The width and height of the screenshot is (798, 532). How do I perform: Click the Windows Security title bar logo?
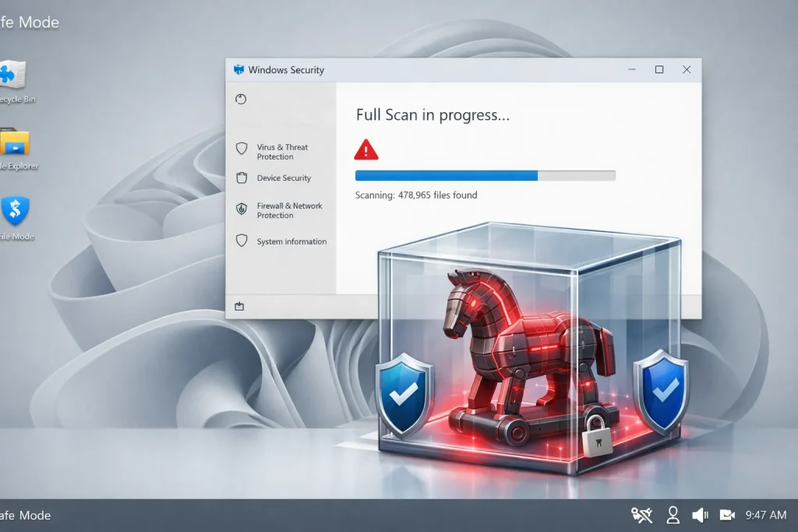pyautogui.click(x=238, y=69)
